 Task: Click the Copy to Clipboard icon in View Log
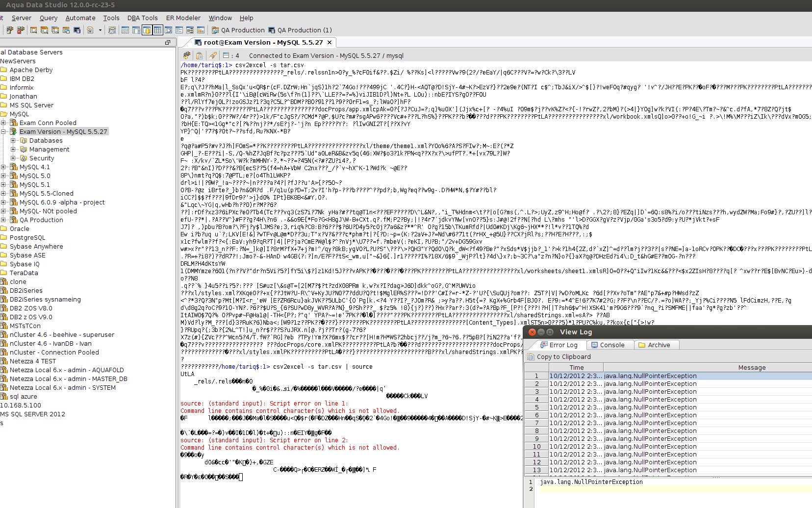531,356
